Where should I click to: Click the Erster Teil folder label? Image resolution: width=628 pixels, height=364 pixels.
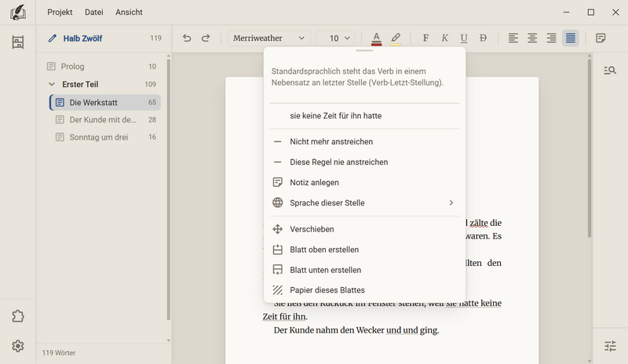tap(80, 84)
